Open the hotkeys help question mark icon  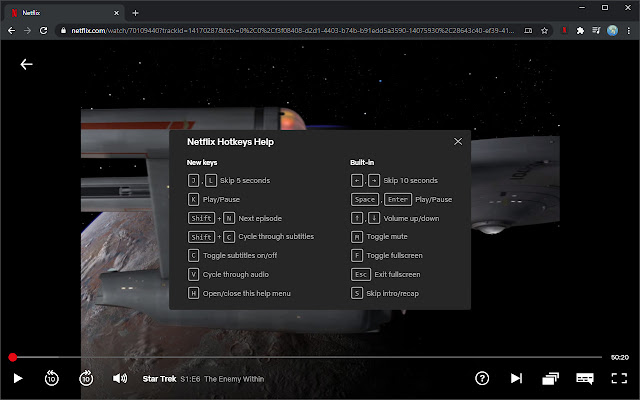click(482, 378)
